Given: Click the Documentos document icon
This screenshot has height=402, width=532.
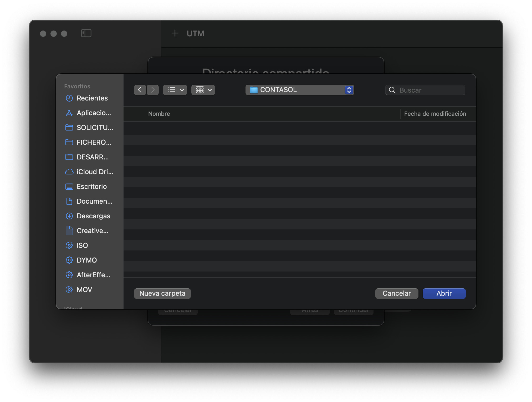Looking at the screenshot, I should click(x=69, y=201).
